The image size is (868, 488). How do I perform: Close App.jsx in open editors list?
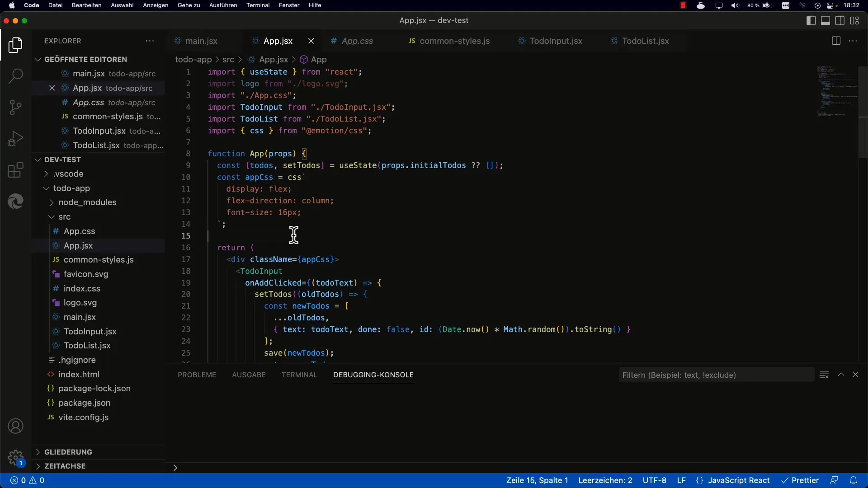coord(52,88)
